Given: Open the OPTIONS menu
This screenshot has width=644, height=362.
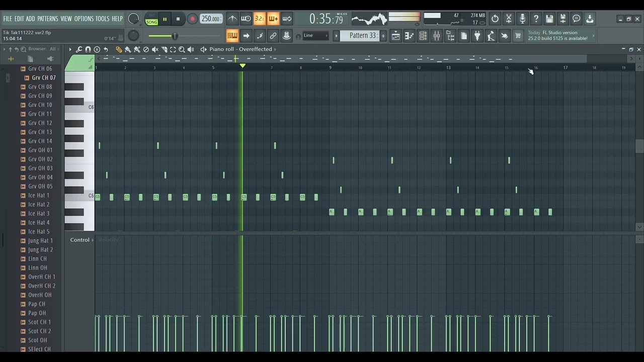Looking at the screenshot, I should pos(84,19).
